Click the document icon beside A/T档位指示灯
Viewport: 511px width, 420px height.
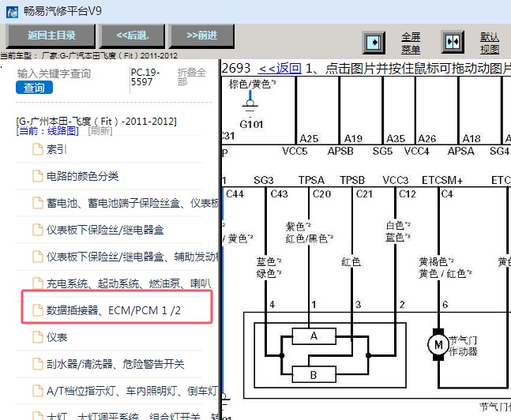point(38,391)
